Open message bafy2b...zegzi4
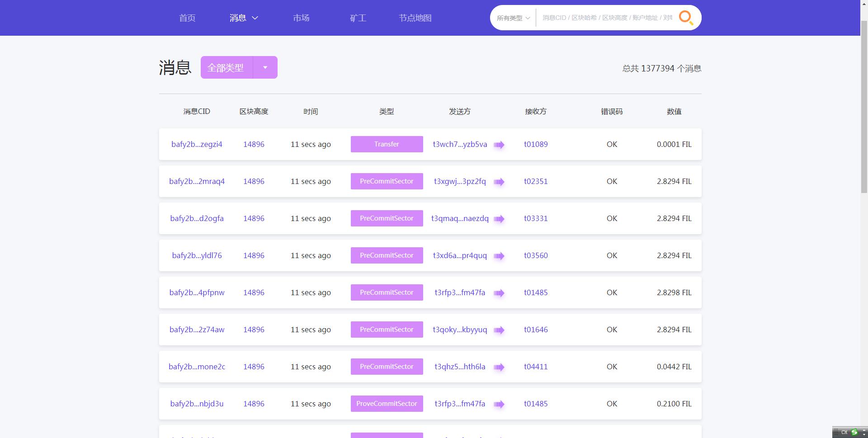The image size is (868, 438). pos(197,144)
